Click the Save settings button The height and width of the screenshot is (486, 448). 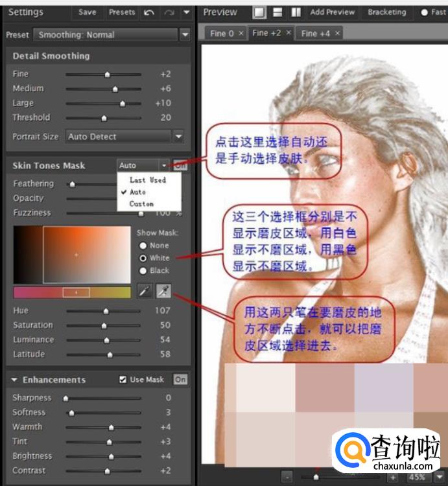coord(87,12)
